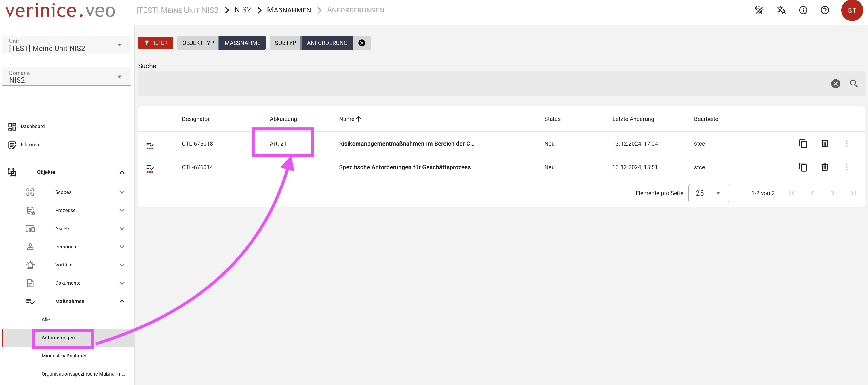Open three-dot menu for CTL-676018 row
The image size is (868, 385).
pos(846,144)
